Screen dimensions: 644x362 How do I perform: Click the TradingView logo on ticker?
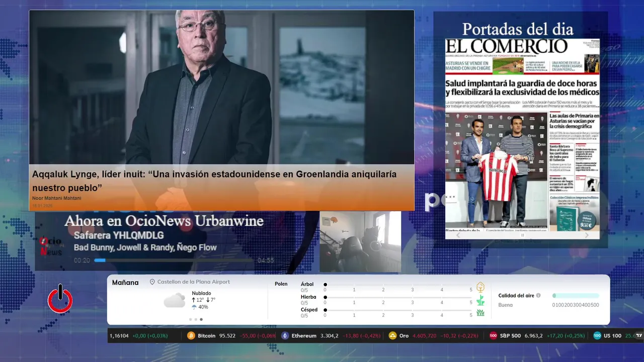[639, 336]
